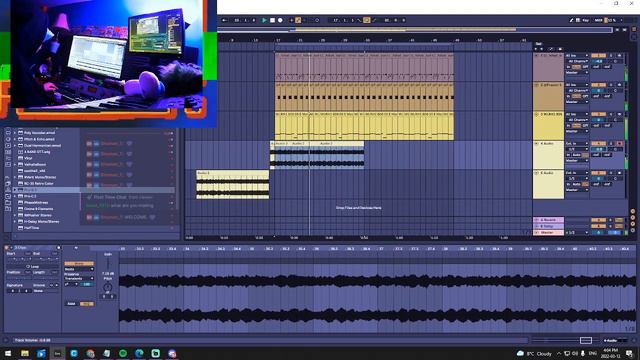Select the A Reverb return track

(x=548, y=220)
